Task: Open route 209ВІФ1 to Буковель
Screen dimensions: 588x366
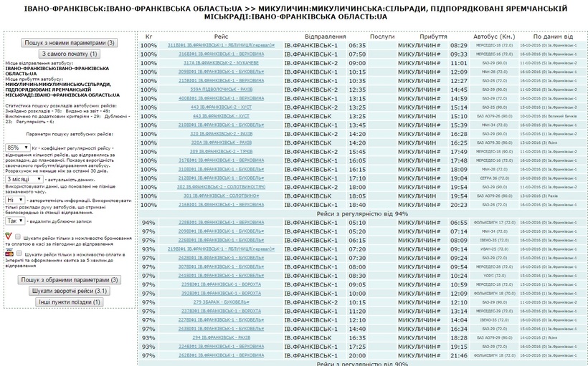Action: tap(221, 231)
